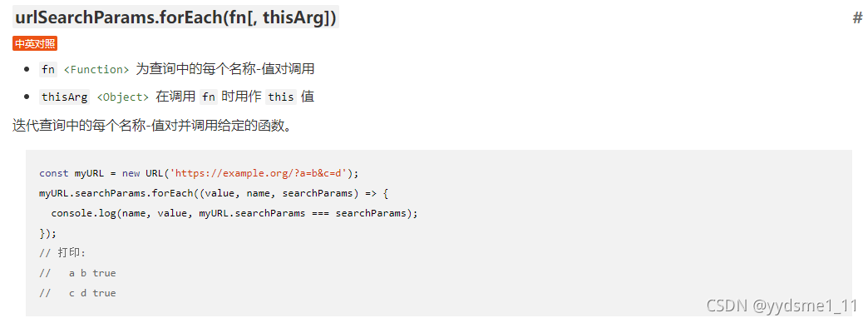The height and width of the screenshot is (323, 868).
Task: Click the example.org URL string in code
Action: pyautogui.click(x=260, y=173)
